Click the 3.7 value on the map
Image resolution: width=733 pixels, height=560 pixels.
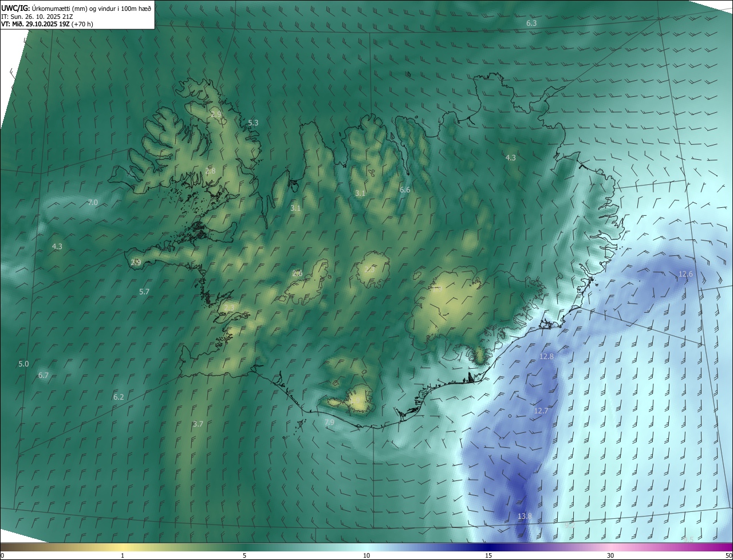pos(198,424)
